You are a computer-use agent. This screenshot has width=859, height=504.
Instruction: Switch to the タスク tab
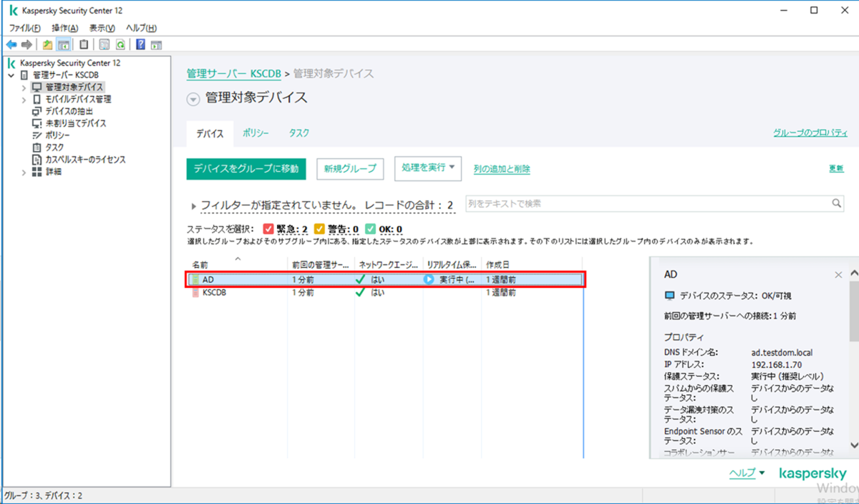[299, 133]
